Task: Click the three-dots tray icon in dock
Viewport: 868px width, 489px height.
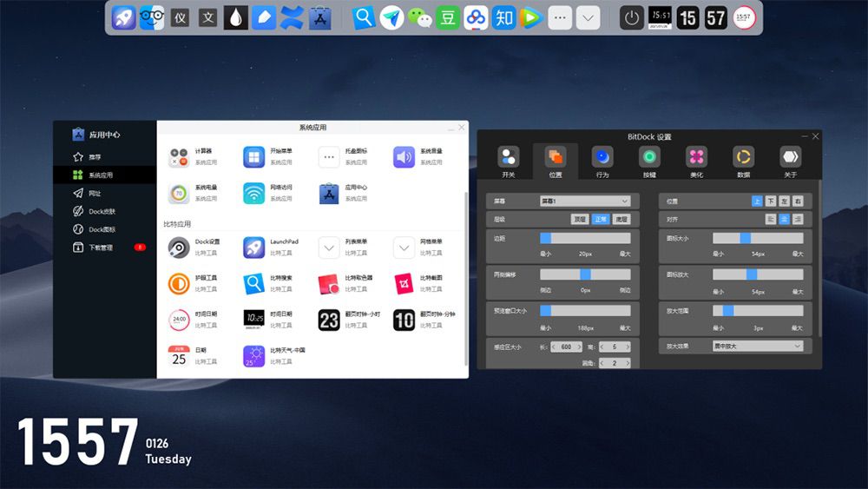Action: point(560,18)
